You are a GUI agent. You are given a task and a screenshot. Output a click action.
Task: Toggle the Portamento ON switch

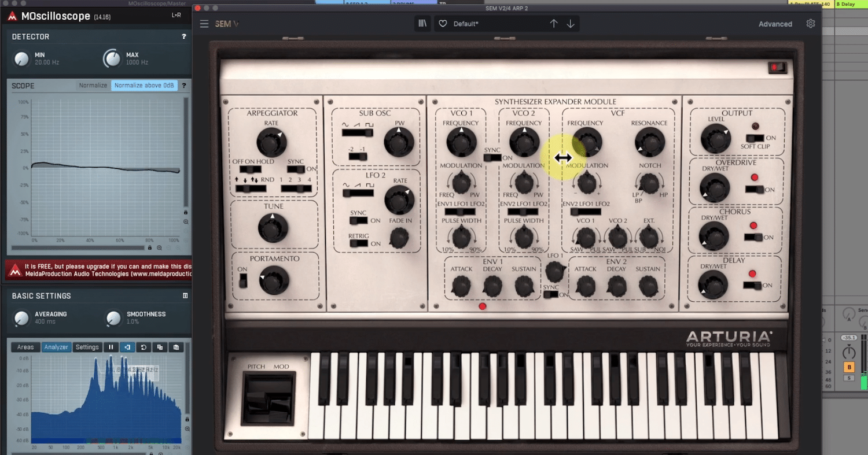243,280
